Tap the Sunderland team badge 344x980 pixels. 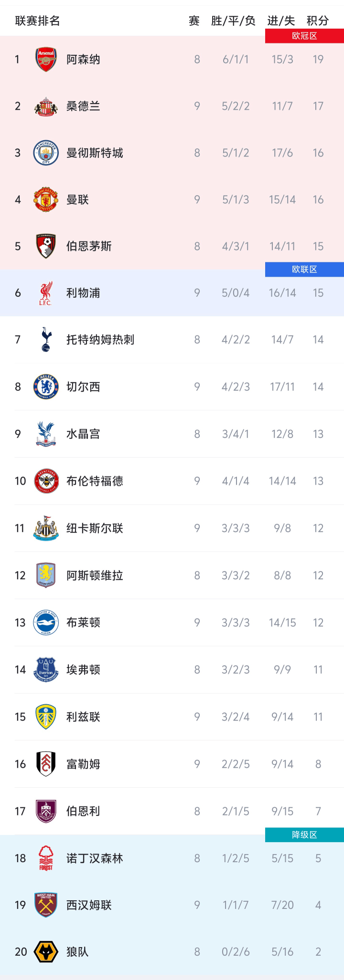pyautogui.click(x=46, y=106)
